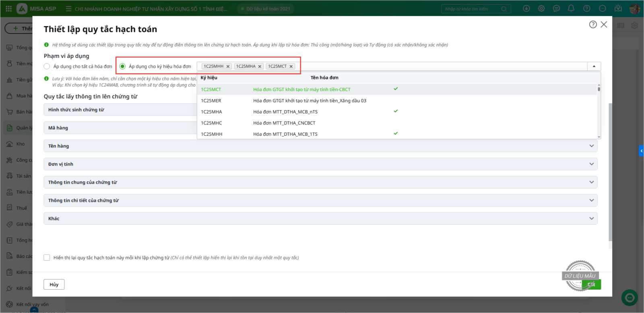Open settings gear in top bar
Image resolution: width=644 pixels, height=313 pixels.
(541, 8)
